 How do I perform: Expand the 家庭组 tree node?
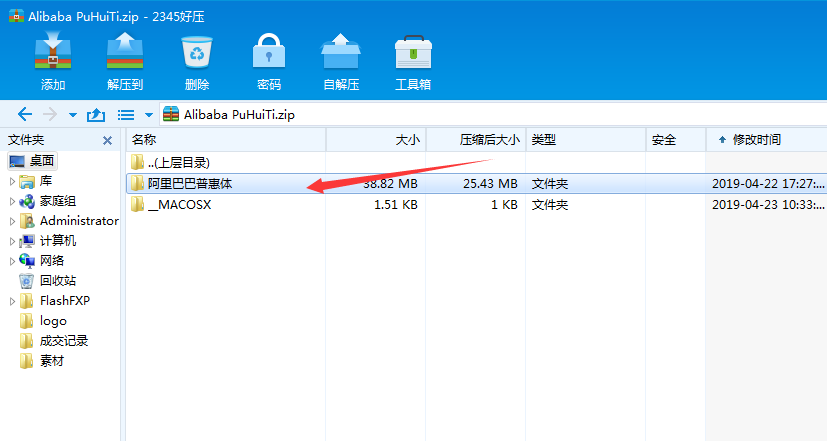pos(12,202)
